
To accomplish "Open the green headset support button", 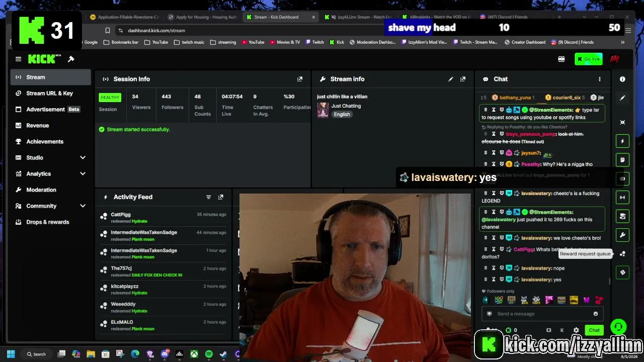I will (x=618, y=327).
